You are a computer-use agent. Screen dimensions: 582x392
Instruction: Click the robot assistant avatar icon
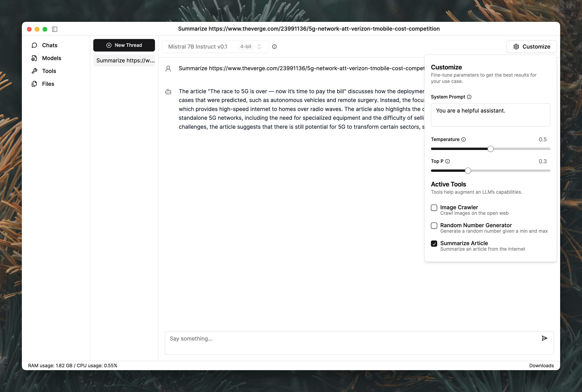[168, 92]
